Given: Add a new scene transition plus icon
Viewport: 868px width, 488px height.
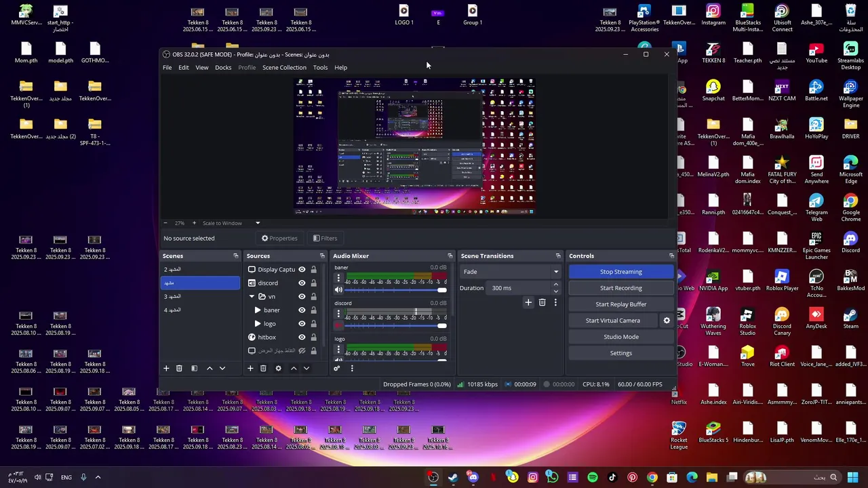Looking at the screenshot, I should pyautogui.click(x=528, y=302).
